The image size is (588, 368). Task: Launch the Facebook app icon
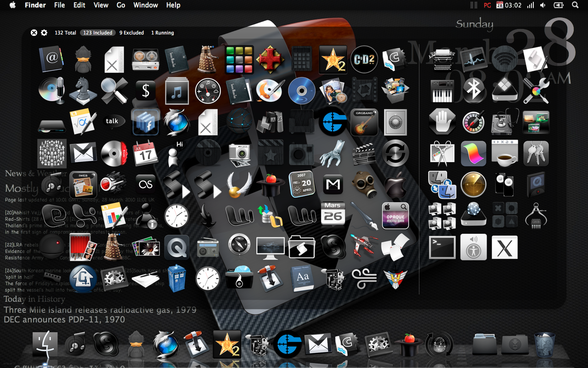point(145,121)
